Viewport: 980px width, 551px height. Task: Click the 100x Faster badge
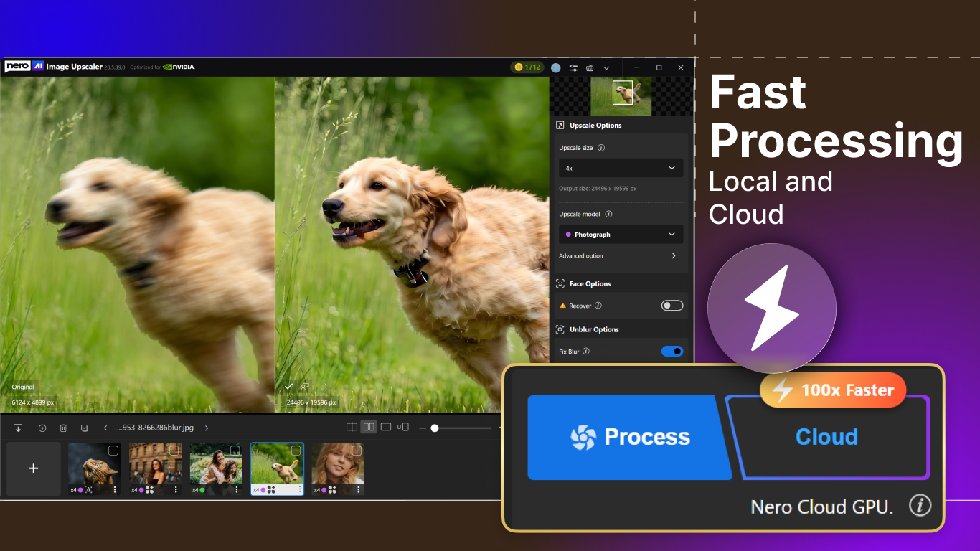tap(833, 390)
